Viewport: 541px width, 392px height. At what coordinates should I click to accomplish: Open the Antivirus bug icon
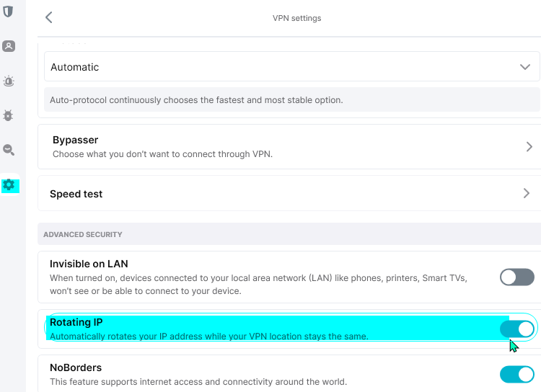coord(9,115)
